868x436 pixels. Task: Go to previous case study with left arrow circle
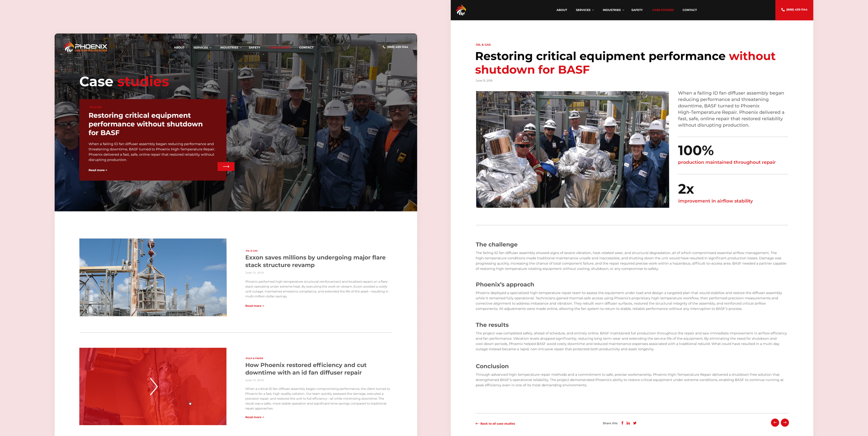click(x=775, y=422)
